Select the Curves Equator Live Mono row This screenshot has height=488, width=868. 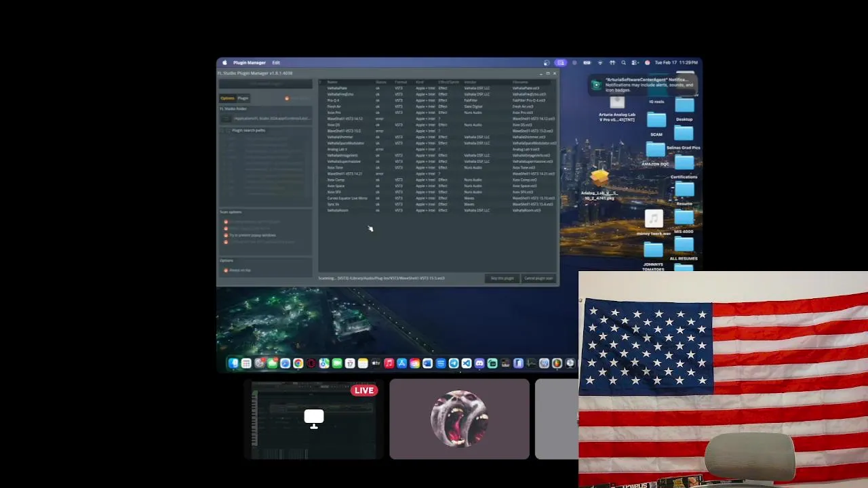click(437, 198)
